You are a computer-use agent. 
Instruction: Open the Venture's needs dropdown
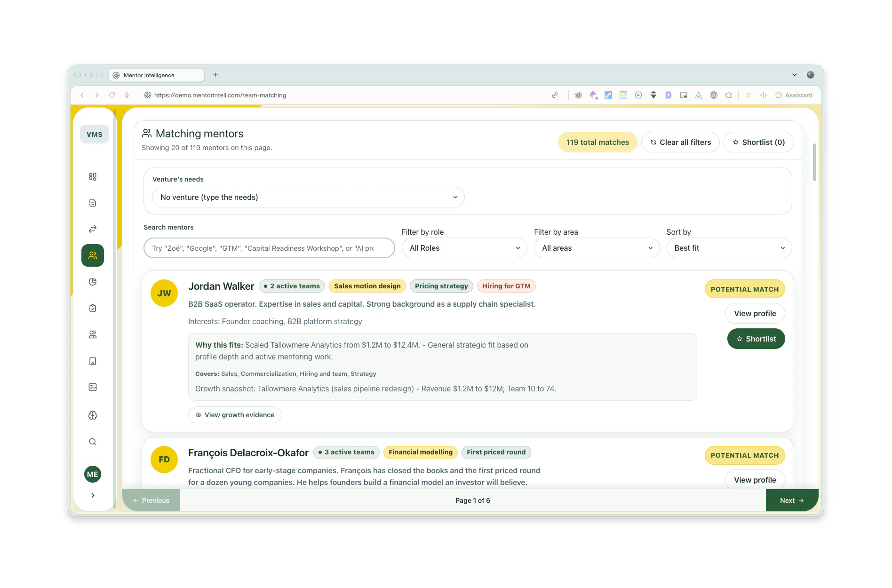309,197
